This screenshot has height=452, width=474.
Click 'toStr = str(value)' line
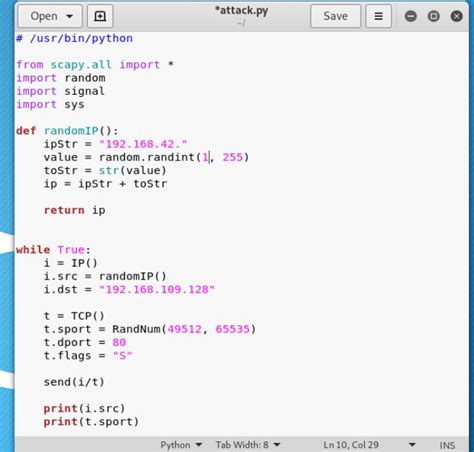point(105,170)
